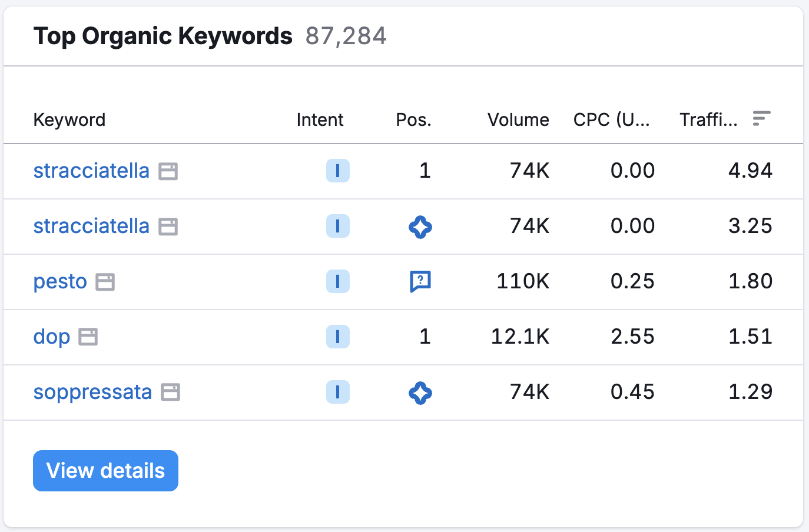The height and width of the screenshot is (532, 809).
Task: Select the 2.55 CPC value
Action: (x=632, y=337)
